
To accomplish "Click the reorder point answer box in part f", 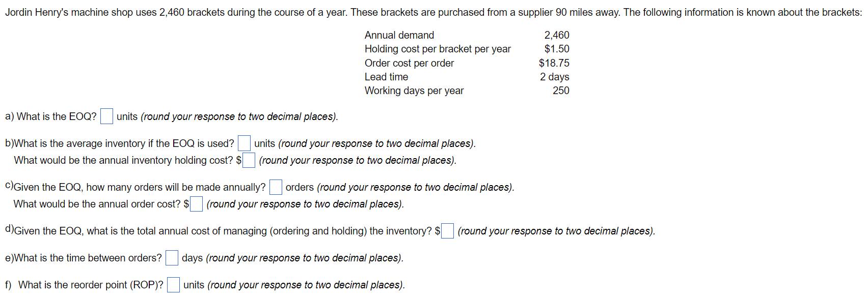I will [173, 285].
